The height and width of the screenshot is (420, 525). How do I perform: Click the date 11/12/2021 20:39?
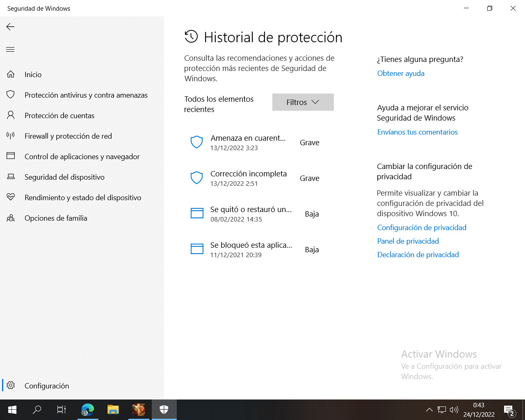(236, 255)
